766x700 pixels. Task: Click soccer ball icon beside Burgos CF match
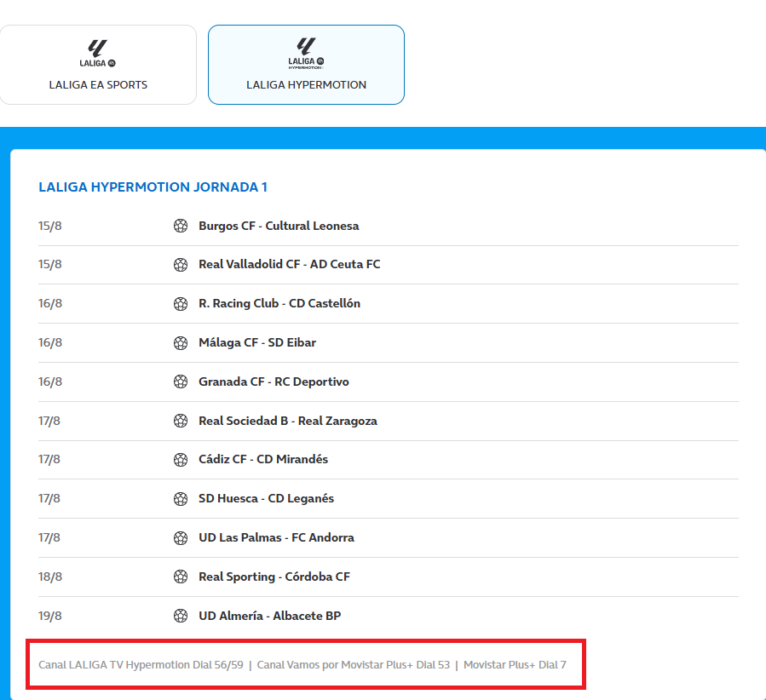181,226
